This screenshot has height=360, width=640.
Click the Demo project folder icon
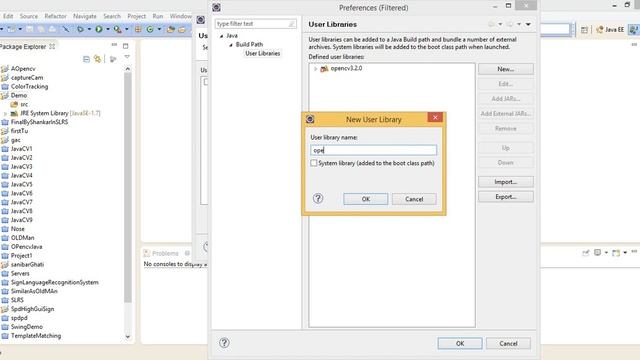click(5, 96)
